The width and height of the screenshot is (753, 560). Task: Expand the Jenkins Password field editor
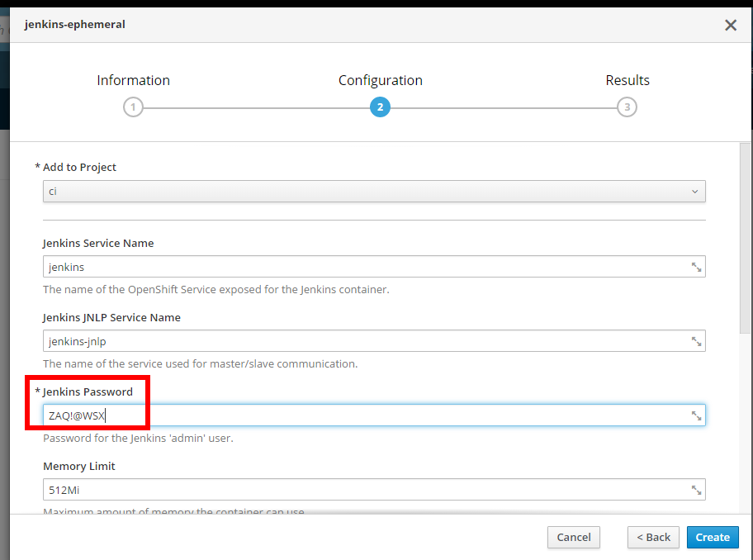[696, 415]
